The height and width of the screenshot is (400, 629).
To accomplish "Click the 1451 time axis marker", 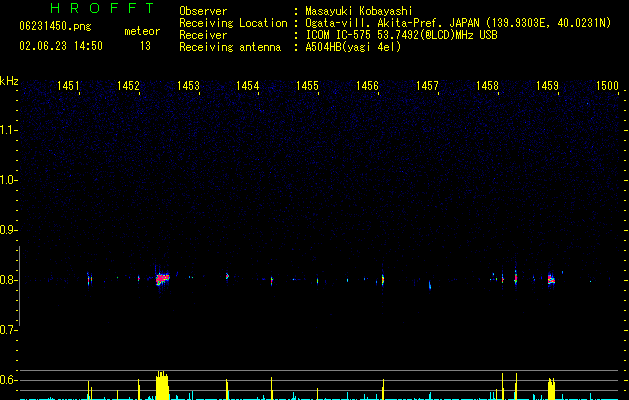I will 68,85.
